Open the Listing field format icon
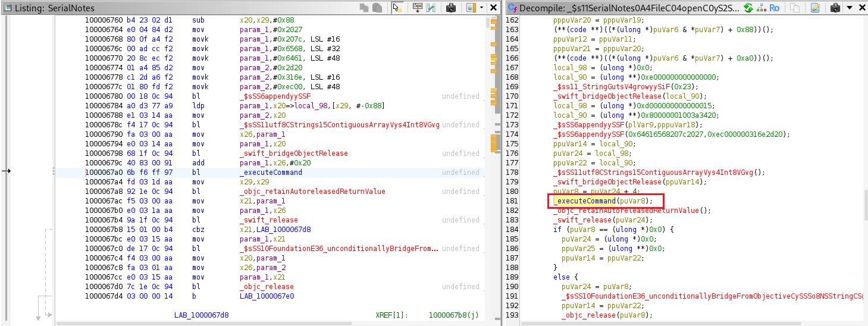 coord(470,8)
